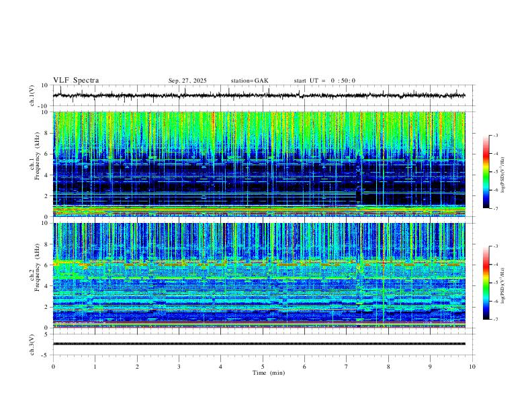Click the "ch.3(V)" axis label
This screenshot has height=411, width=532.
32,345
